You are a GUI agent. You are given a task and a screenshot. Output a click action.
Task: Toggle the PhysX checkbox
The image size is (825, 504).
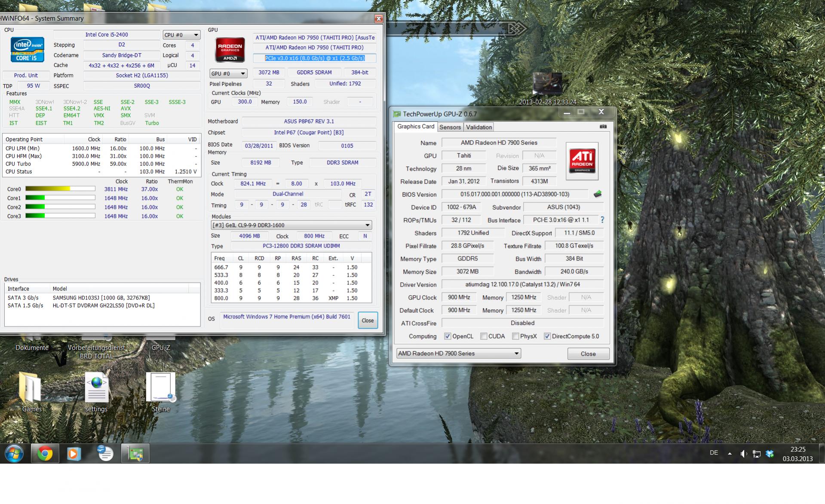[x=515, y=336]
